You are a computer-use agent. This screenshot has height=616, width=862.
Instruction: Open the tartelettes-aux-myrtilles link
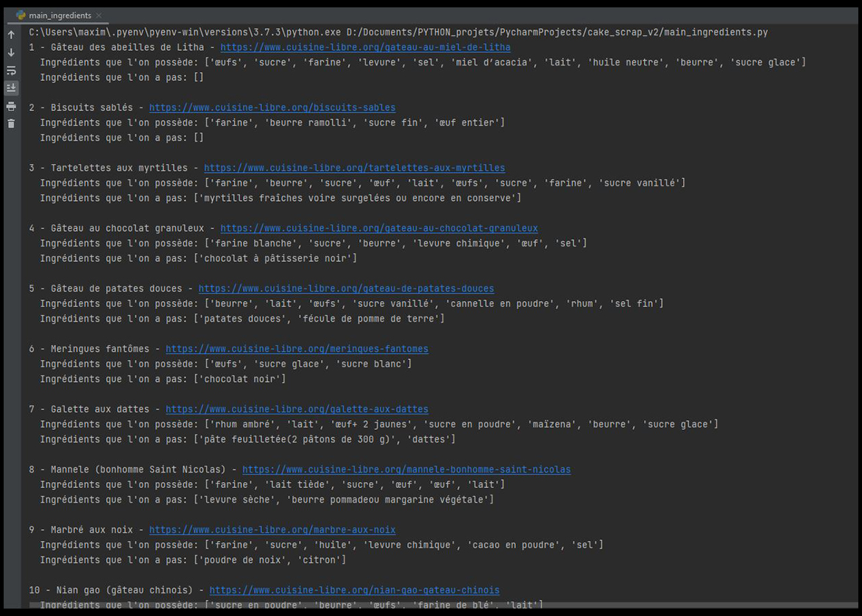(x=354, y=168)
